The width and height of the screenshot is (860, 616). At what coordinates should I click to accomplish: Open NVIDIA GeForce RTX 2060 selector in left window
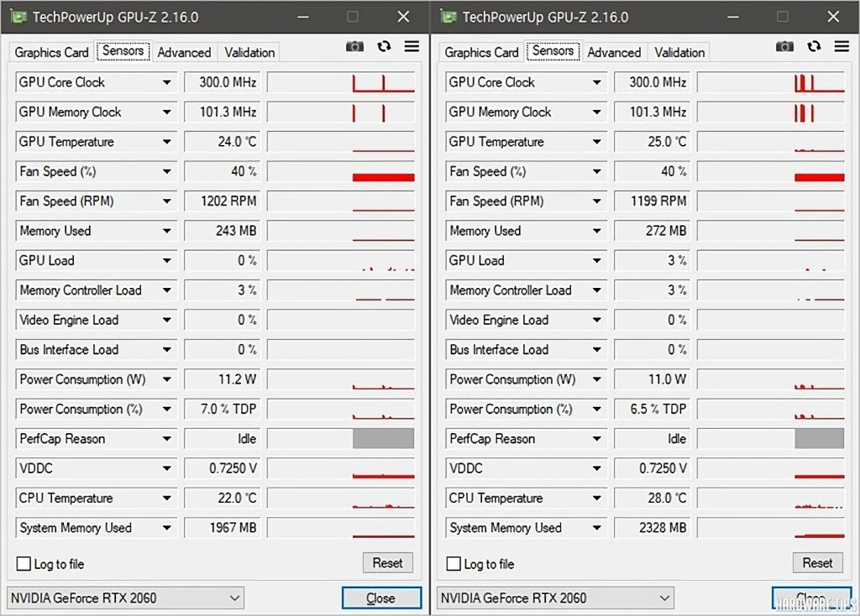(x=126, y=598)
